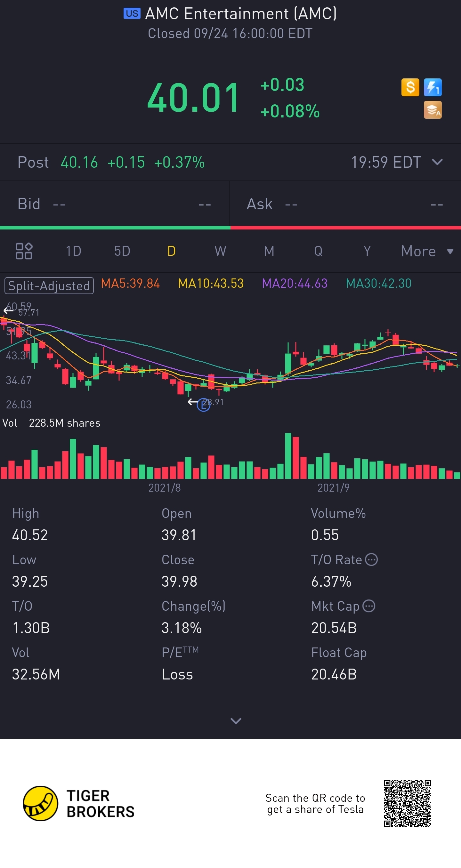The width and height of the screenshot is (461, 868).
Task: Tap the T/O Rate 6.37% value
Action: (x=331, y=581)
